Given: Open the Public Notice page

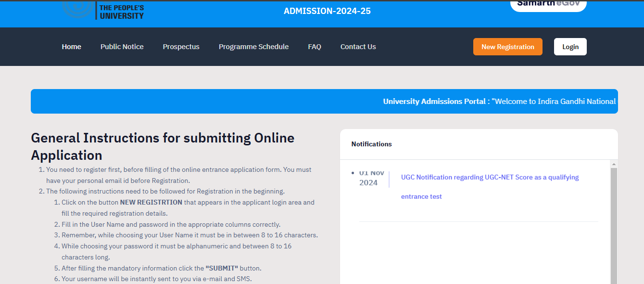Looking at the screenshot, I should tap(122, 46).
